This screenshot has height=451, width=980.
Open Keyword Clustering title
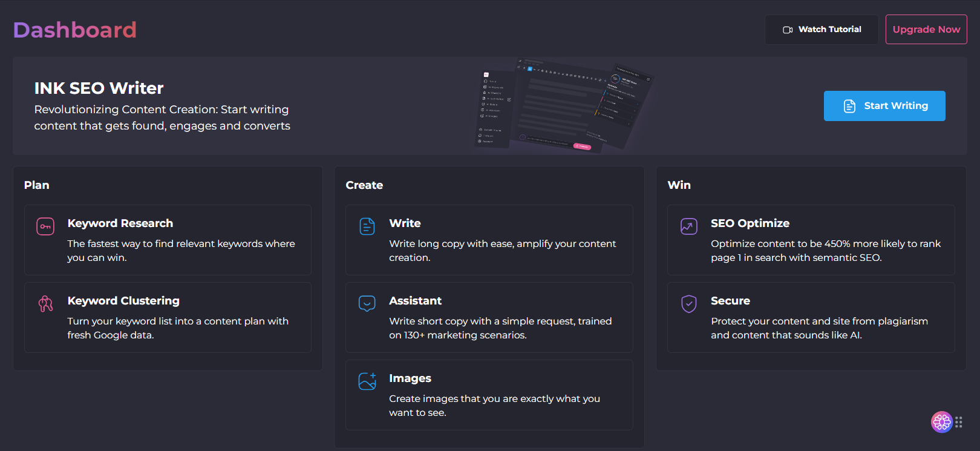click(123, 301)
